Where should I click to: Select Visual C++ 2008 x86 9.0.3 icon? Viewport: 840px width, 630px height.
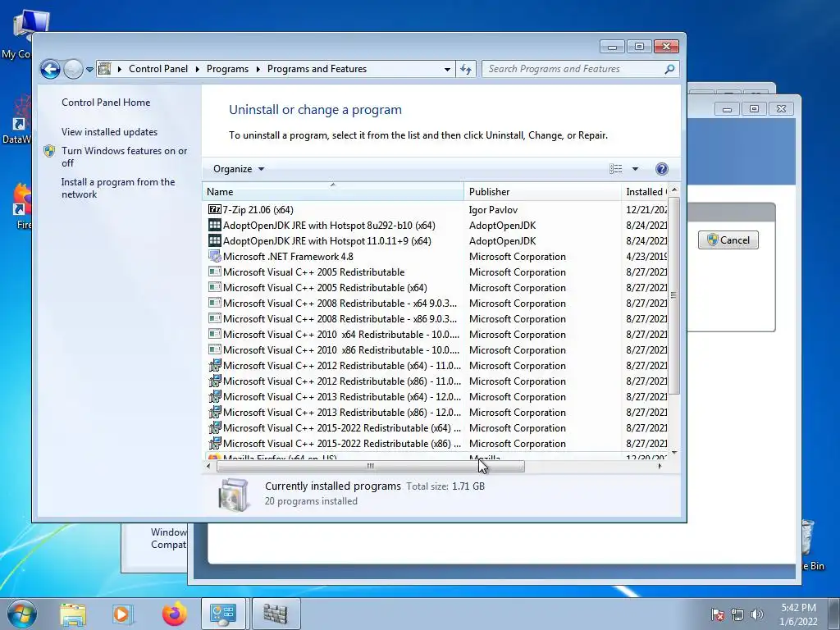point(214,319)
